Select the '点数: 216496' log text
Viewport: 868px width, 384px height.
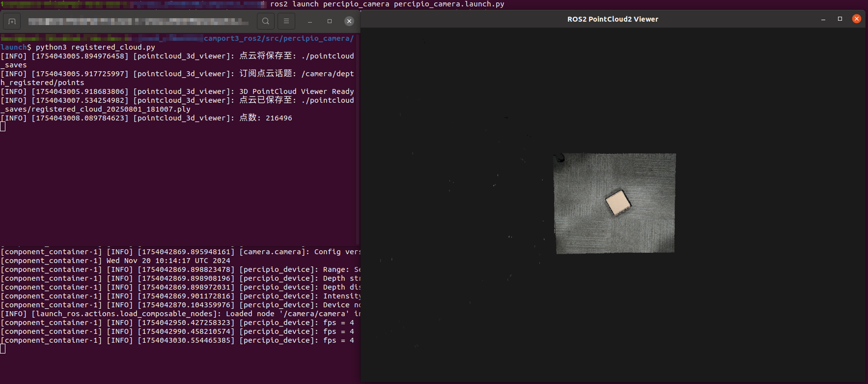tap(266, 118)
